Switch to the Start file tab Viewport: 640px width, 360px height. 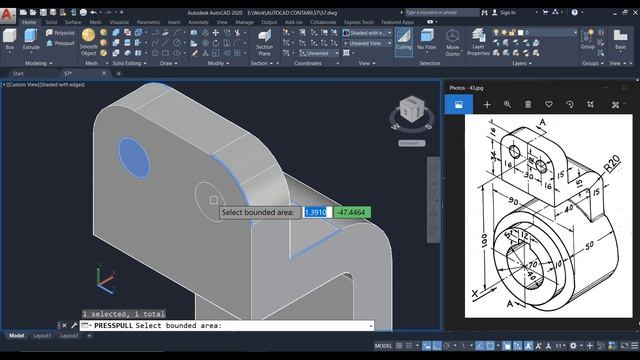tap(18, 73)
